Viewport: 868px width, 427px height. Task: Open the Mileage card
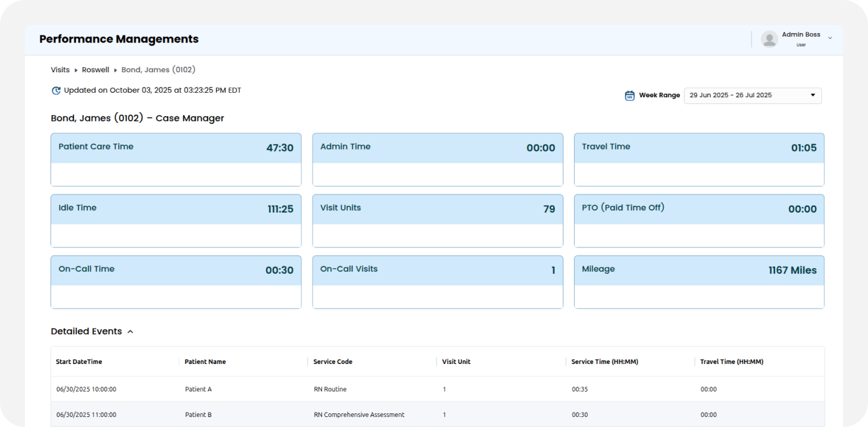pos(699,282)
